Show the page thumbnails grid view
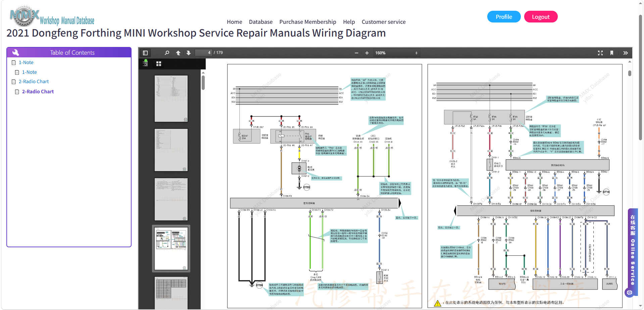 (x=159, y=63)
